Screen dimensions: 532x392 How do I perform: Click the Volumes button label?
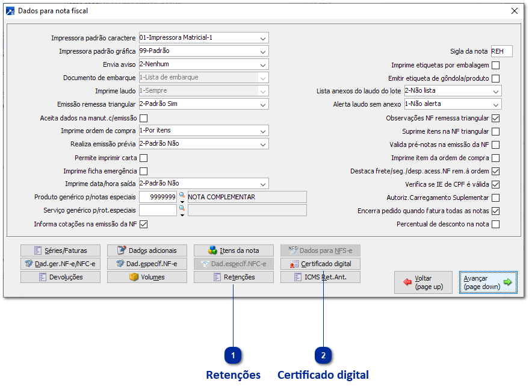(x=153, y=277)
